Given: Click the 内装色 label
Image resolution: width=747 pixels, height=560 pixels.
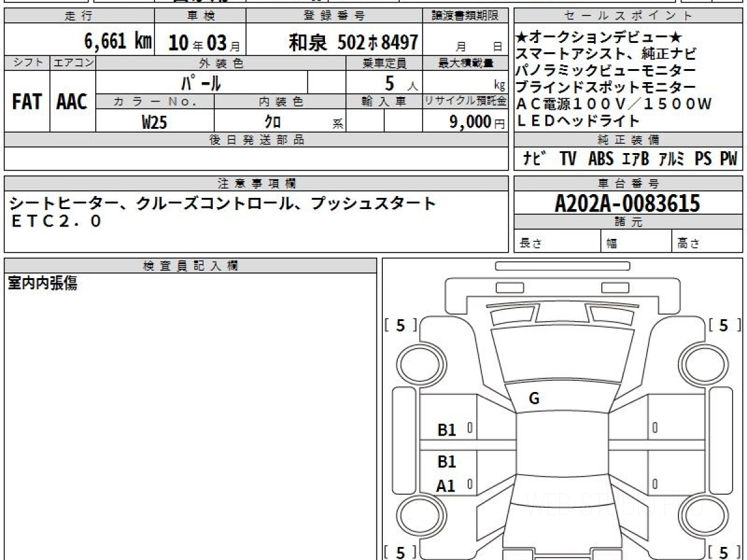Looking at the screenshot, I should click(280, 101).
